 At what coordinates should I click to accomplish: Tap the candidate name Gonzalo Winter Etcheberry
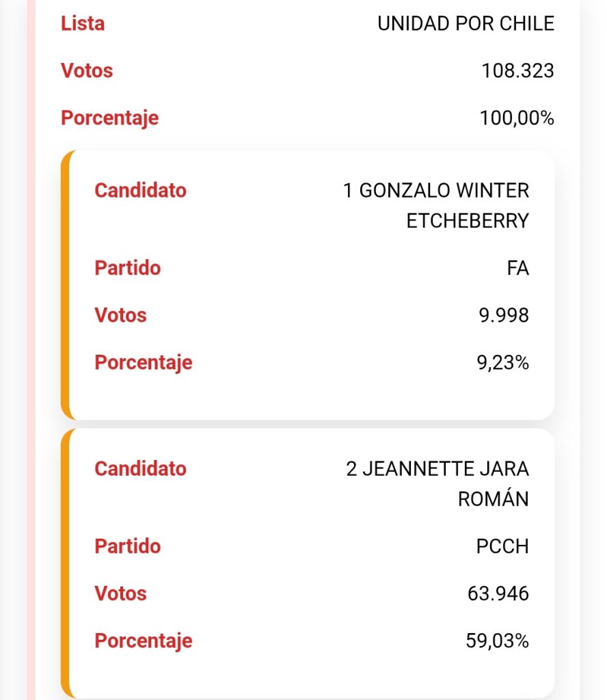coord(436,206)
